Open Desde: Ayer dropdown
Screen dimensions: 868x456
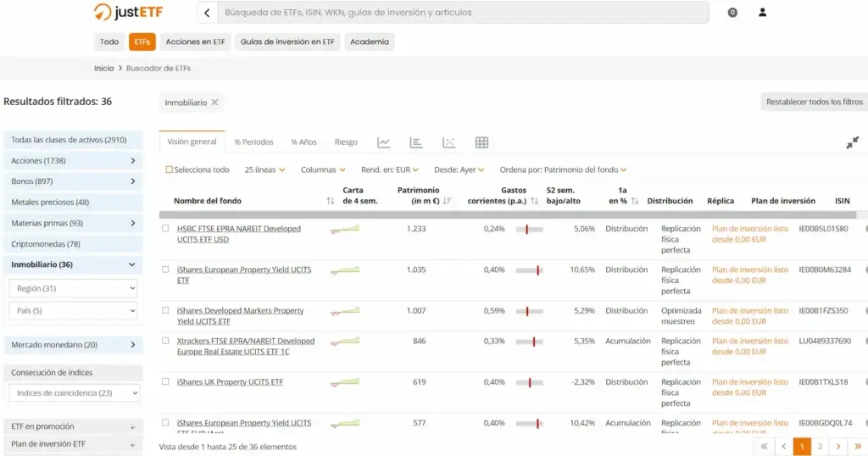point(459,170)
